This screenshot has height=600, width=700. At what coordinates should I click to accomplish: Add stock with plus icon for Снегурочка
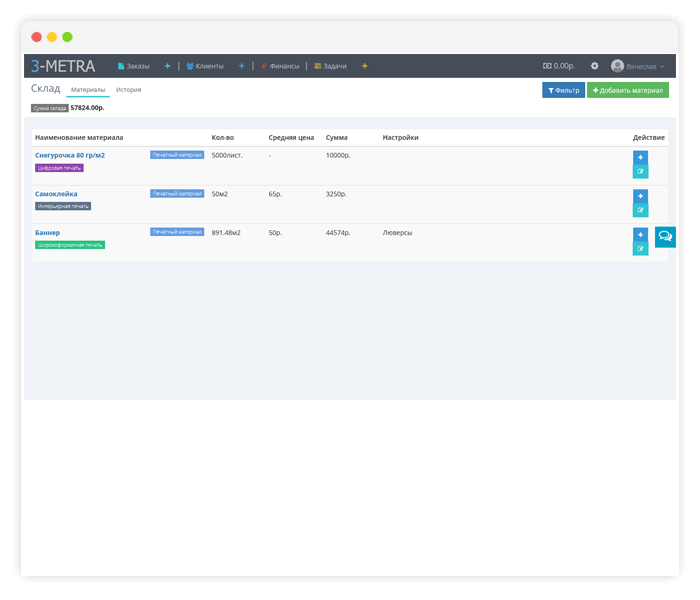[640, 157]
